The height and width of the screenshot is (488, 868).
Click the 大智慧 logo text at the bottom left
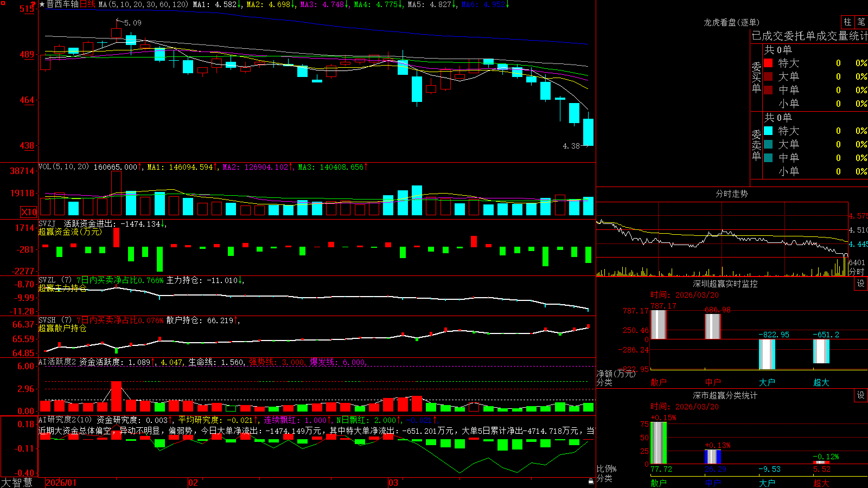[17, 482]
